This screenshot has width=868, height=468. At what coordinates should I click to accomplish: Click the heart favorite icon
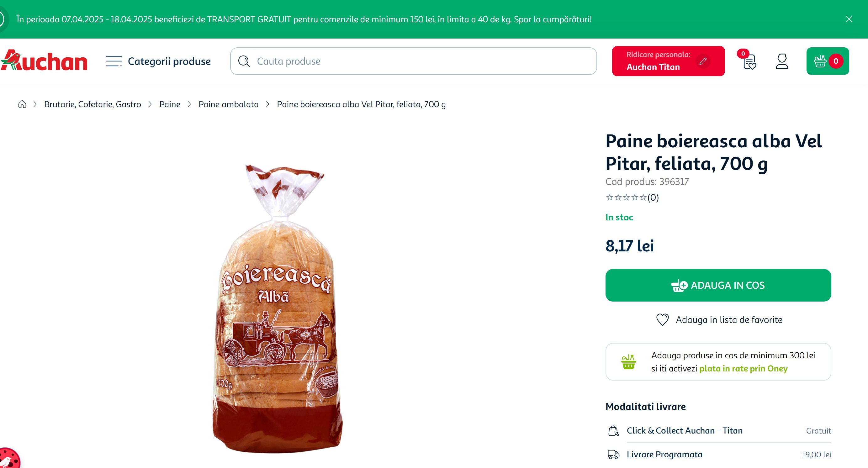click(x=662, y=319)
